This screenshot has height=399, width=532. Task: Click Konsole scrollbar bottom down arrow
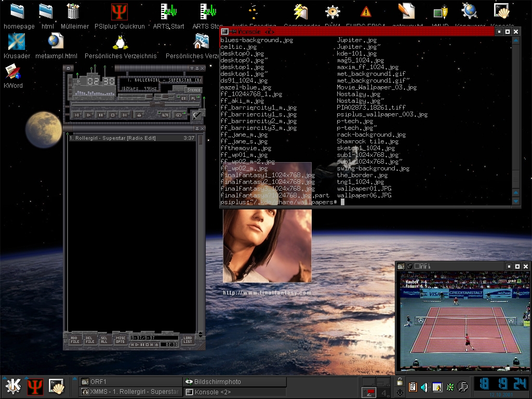click(x=516, y=201)
